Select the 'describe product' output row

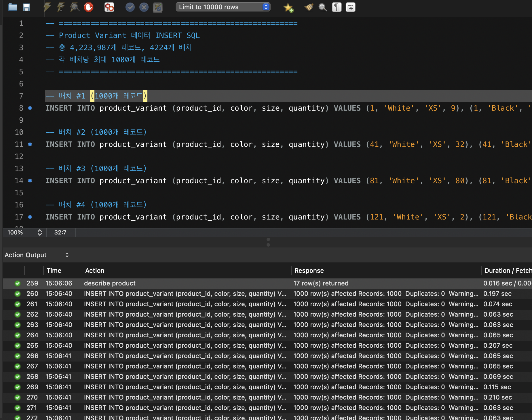[x=267, y=283]
